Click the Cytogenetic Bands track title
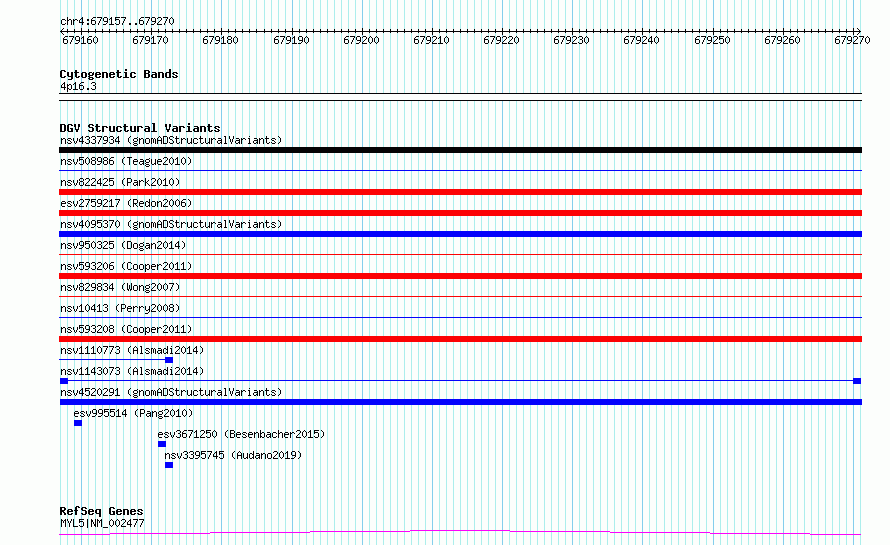 pyautogui.click(x=119, y=74)
